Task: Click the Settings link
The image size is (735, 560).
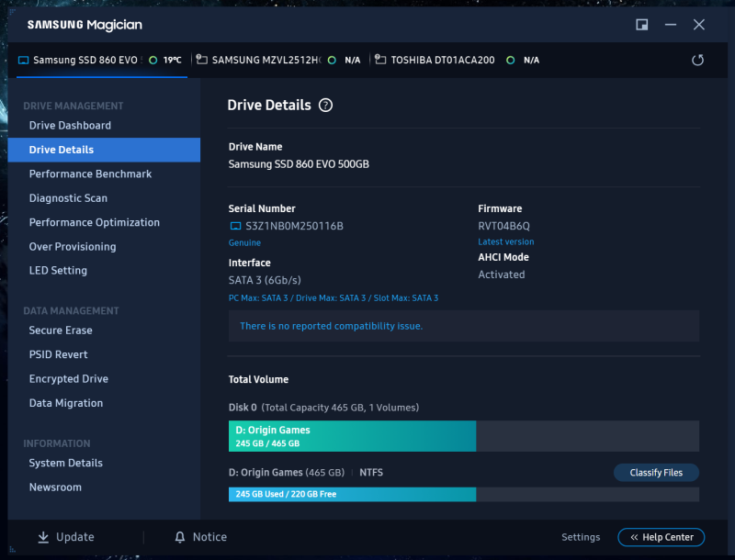Action: (x=581, y=537)
